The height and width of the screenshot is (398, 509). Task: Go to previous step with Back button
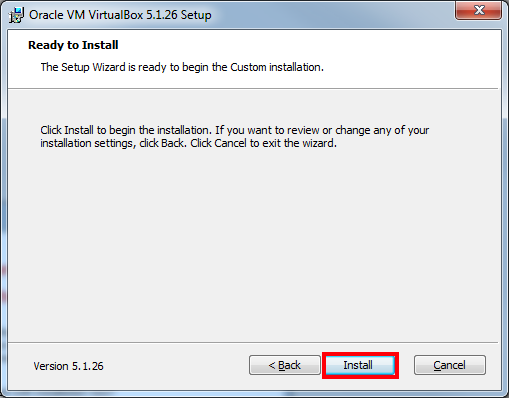[x=285, y=365]
